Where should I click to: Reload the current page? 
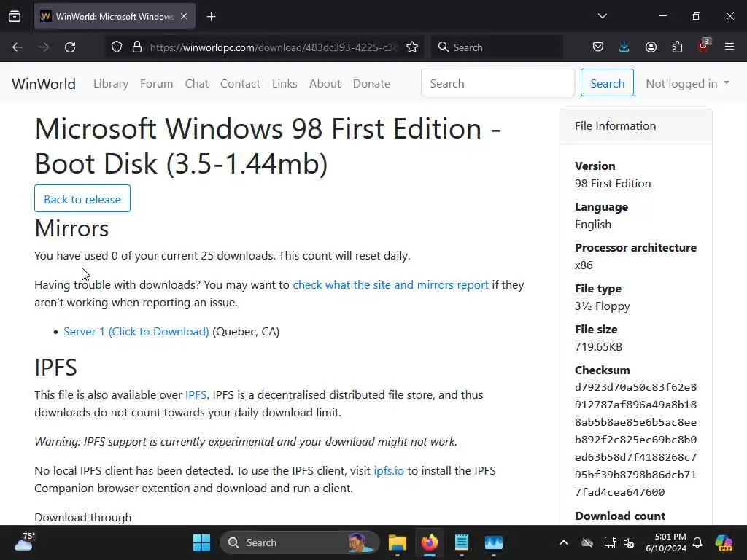[70, 47]
